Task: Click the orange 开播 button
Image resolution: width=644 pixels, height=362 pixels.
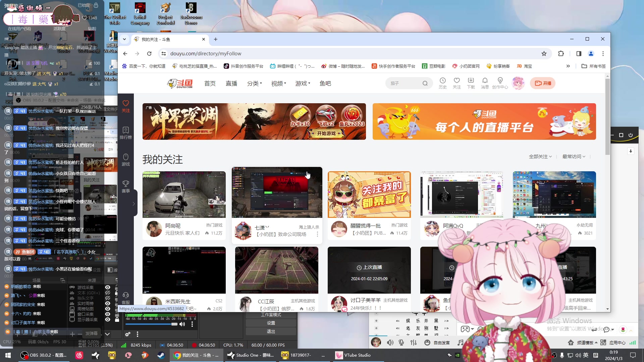Action: pyautogui.click(x=543, y=83)
